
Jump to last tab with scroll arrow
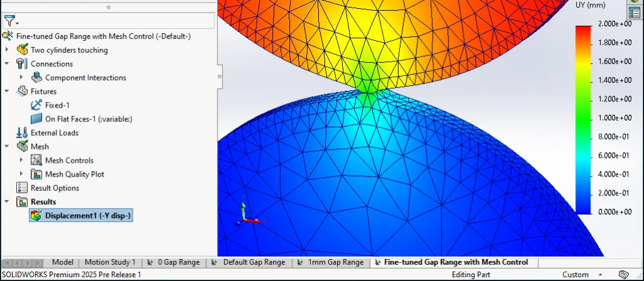pos(37,263)
